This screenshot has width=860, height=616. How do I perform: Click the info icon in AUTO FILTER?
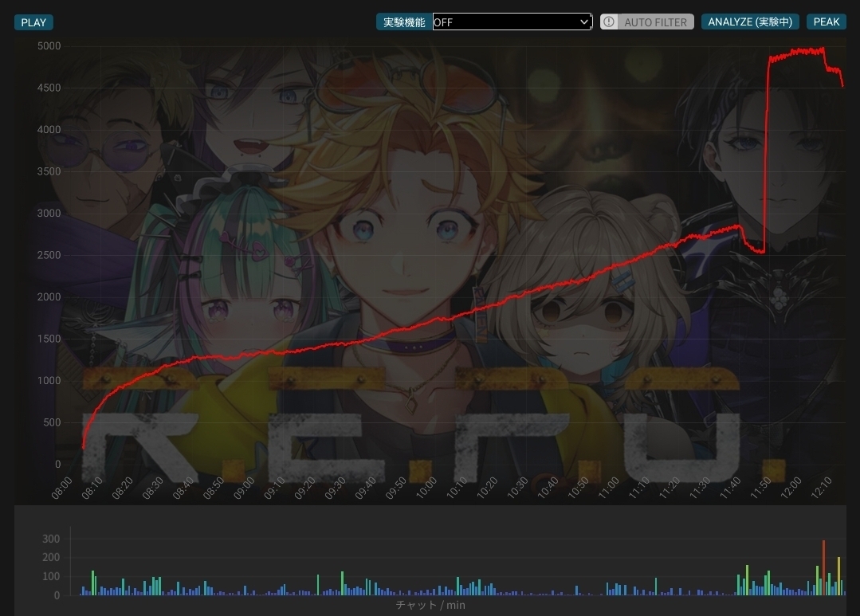609,22
